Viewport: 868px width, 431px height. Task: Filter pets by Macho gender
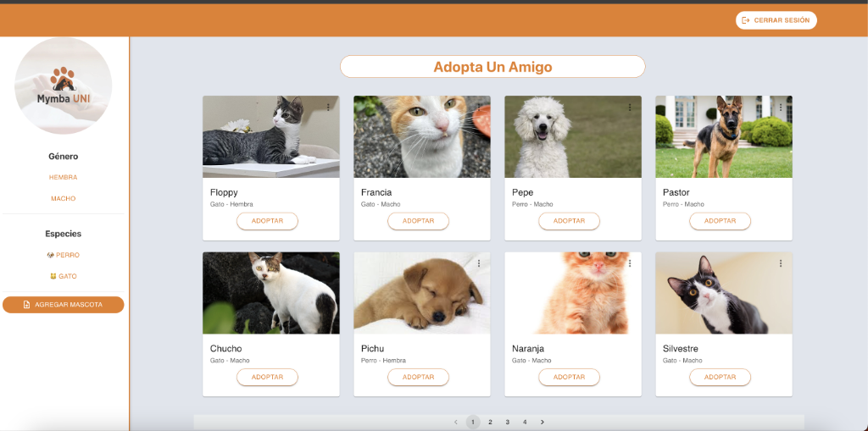click(63, 199)
